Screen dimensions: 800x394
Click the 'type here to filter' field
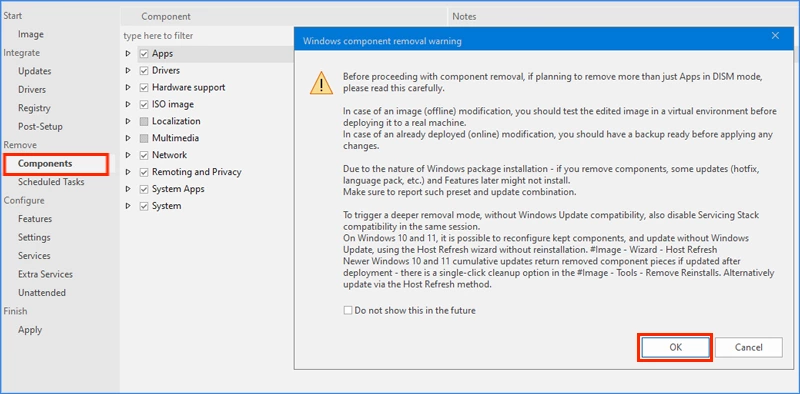pyautogui.click(x=207, y=36)
